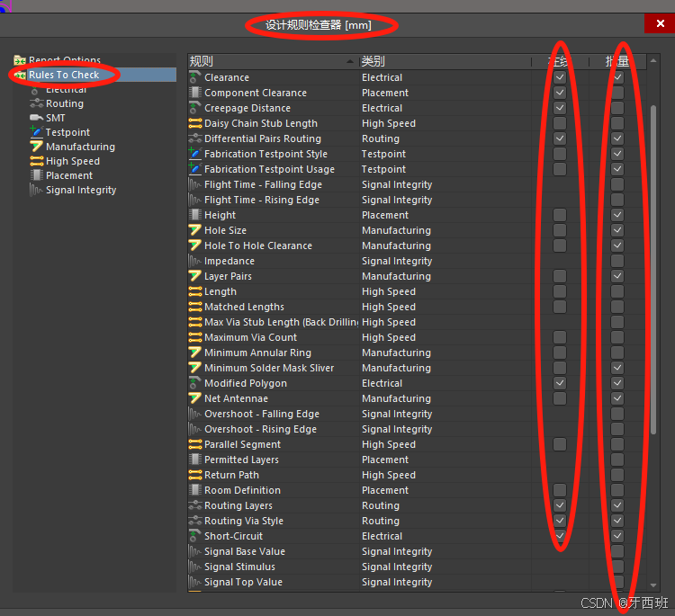This screenshot has width=675, height=616.
Task: Select the Matched Lengths rule row
Action: pyautogui.click(x=417, y=307)
